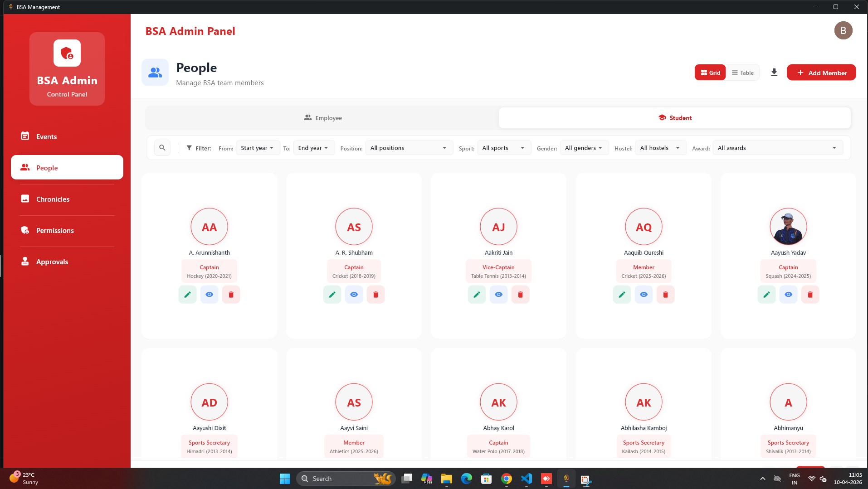View A. Arunnishanth details with eye icon

209,295
